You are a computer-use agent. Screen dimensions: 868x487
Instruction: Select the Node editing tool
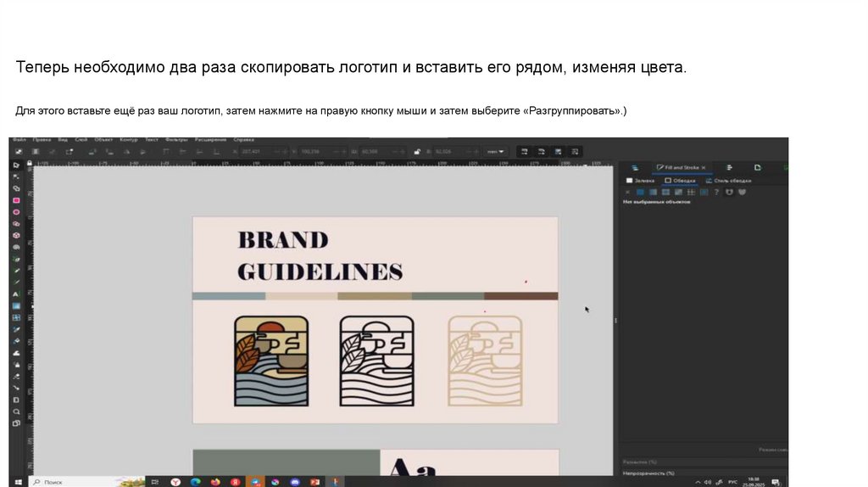tap(16, 176)
